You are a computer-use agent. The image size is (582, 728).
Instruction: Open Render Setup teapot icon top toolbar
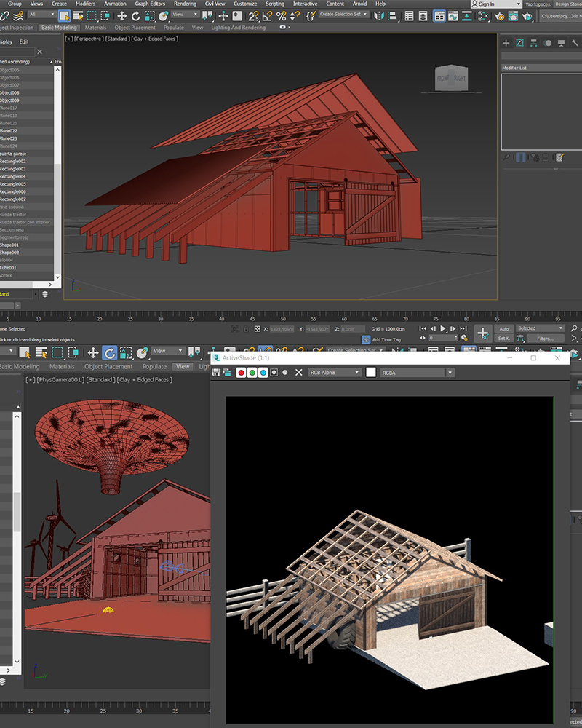click(499, 16)
